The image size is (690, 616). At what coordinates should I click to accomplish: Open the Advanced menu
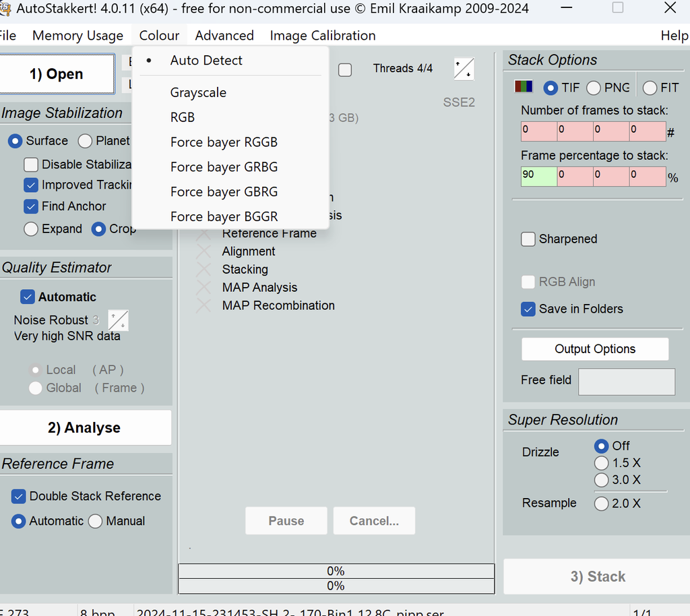coord(224,35)
